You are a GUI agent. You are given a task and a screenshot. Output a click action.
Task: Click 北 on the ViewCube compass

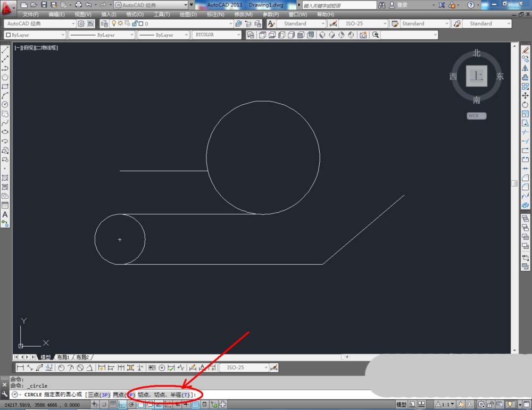477,53
